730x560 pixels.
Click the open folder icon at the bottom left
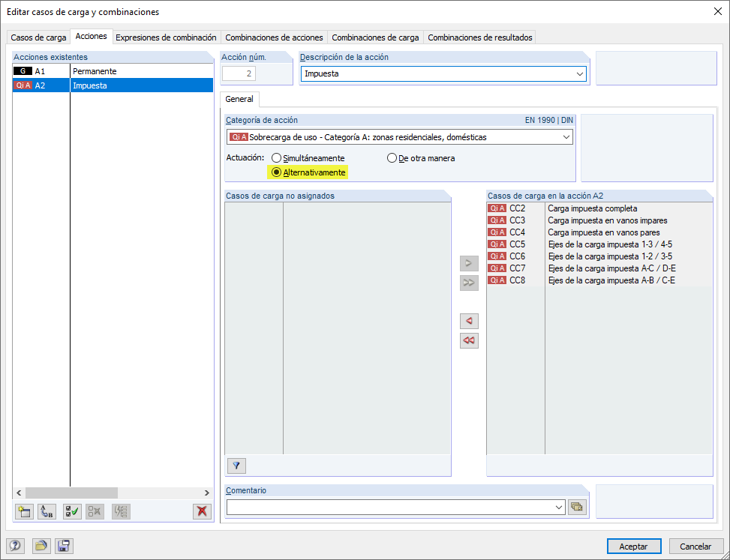point(41,546)
